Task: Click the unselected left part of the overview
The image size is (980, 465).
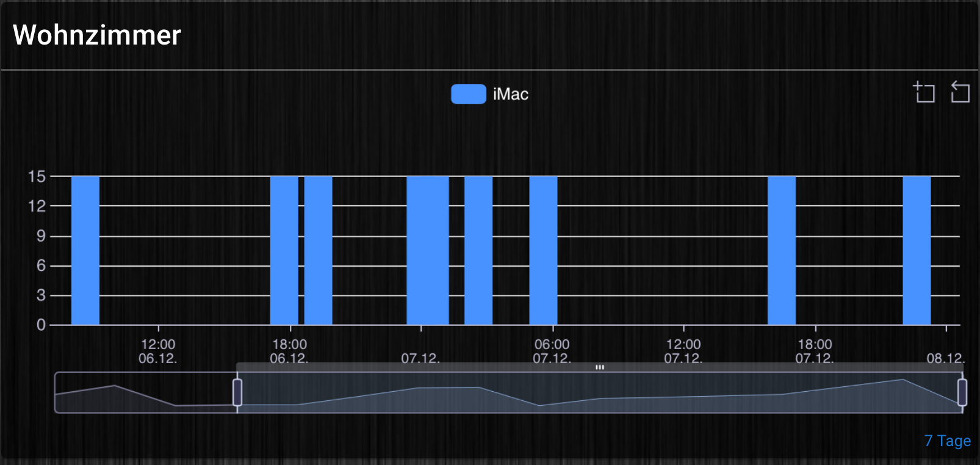Action: 145,392
